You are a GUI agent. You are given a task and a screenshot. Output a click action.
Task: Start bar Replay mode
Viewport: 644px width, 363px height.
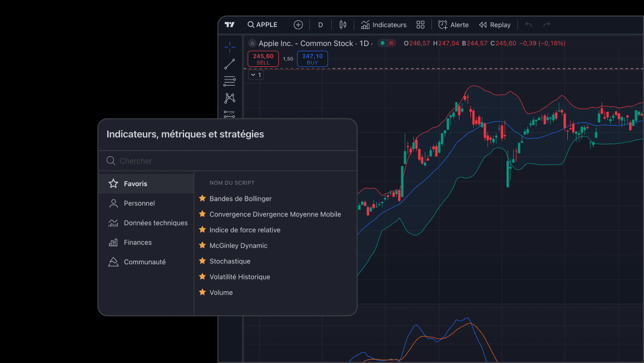(495, 24)
